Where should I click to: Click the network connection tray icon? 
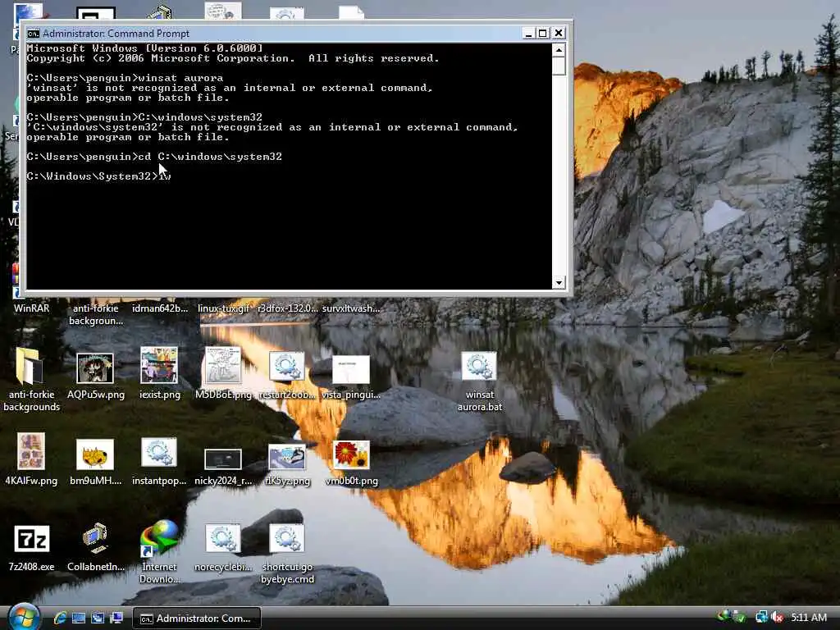[761, 617]
